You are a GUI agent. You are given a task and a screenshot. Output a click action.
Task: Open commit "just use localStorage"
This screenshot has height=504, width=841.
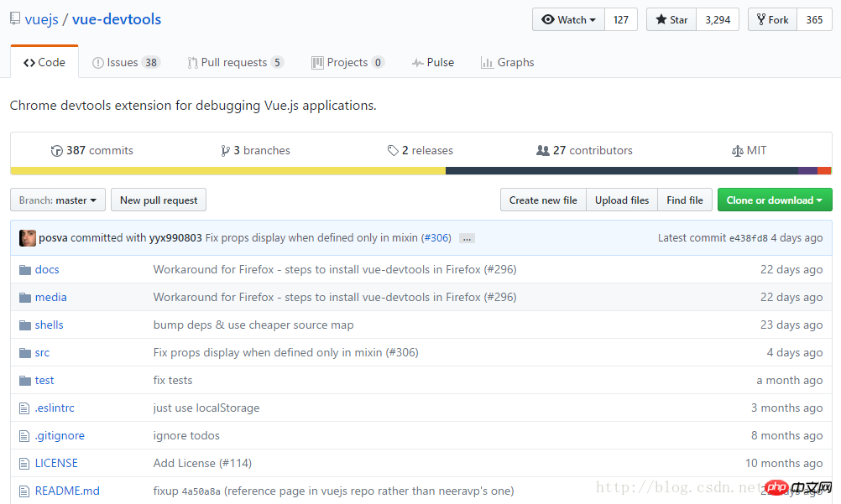click(x=206, y=408)
